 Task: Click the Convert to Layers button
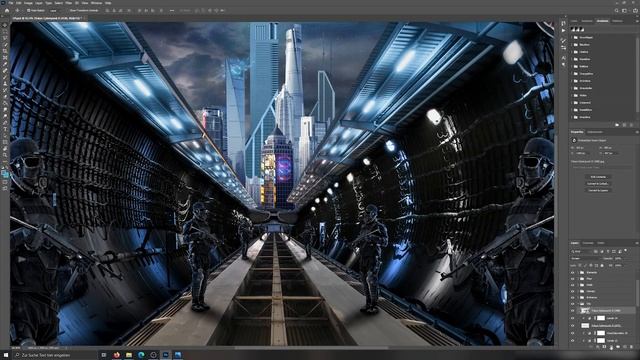(x=598, y=190)
